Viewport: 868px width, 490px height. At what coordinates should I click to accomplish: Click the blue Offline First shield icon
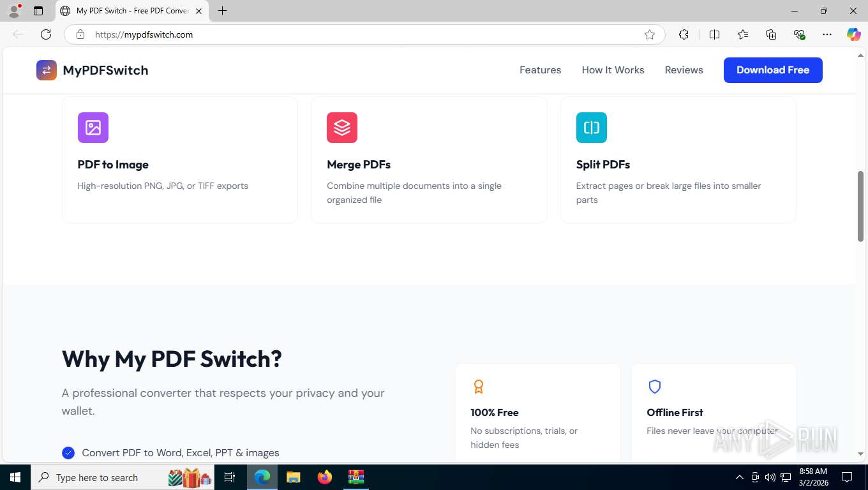coord(654,387)
